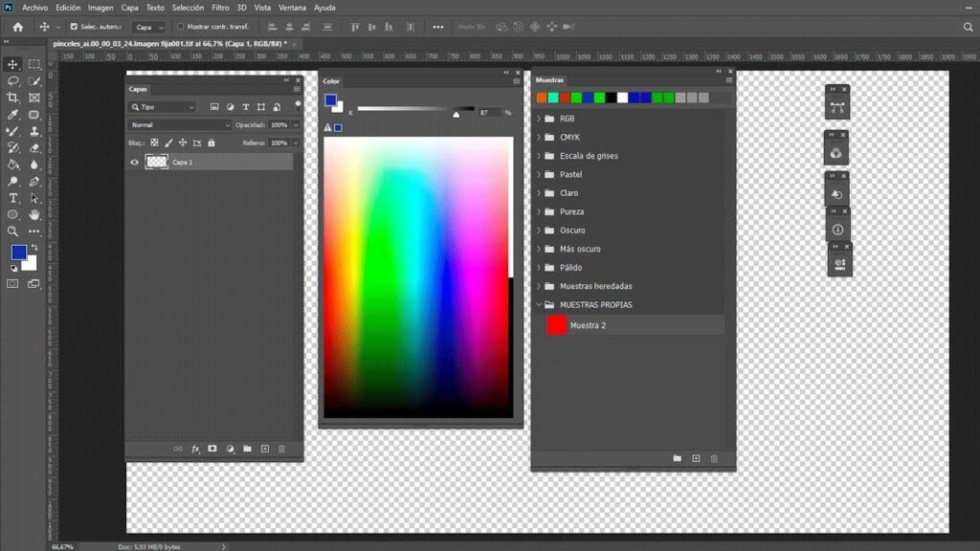The image size is (980, 551).
Task: Lock all on Capa 1 with padlock icon
Action: point(212,142)
